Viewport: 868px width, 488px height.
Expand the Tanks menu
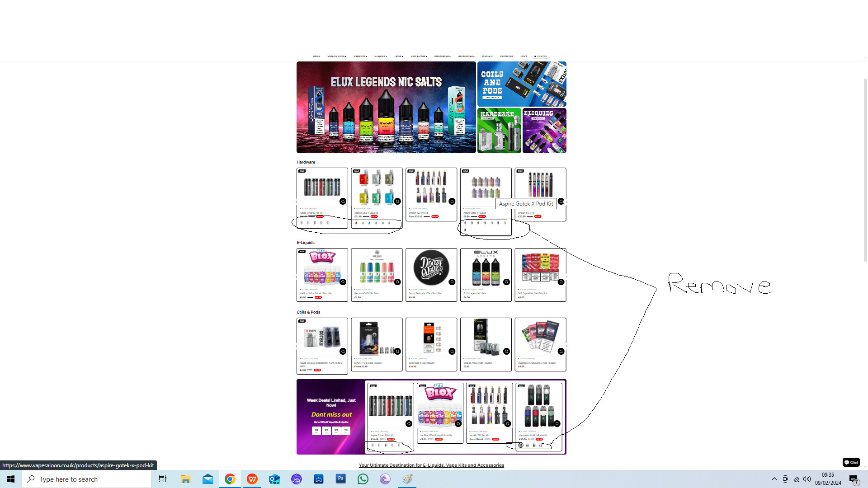pos(398,56)
